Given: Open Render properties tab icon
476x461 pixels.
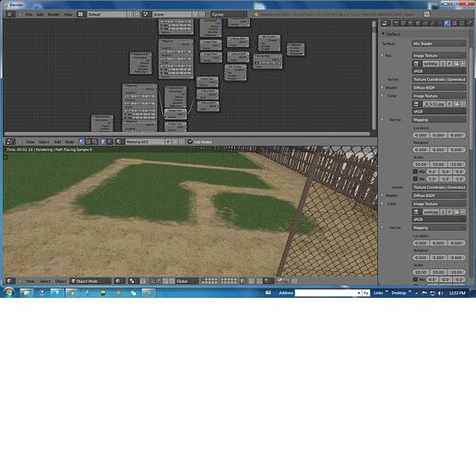Looking at the screenshot, I should 396,23.
